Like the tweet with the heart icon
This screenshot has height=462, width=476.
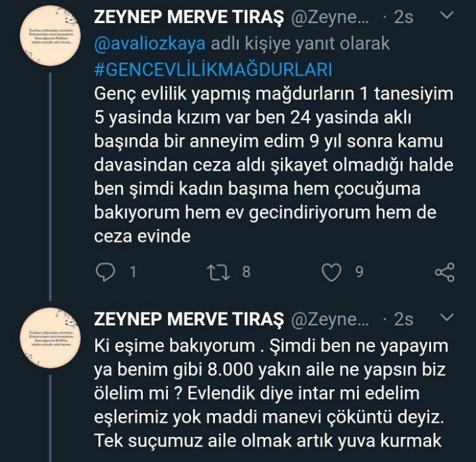click(x=331, y=272)
